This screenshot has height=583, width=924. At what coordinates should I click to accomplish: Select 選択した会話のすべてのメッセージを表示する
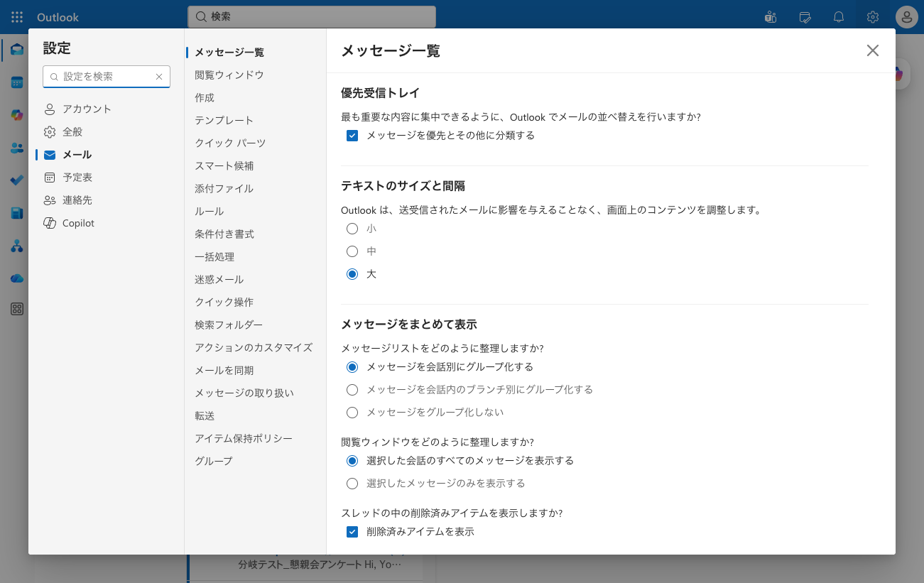coord(352,461)
